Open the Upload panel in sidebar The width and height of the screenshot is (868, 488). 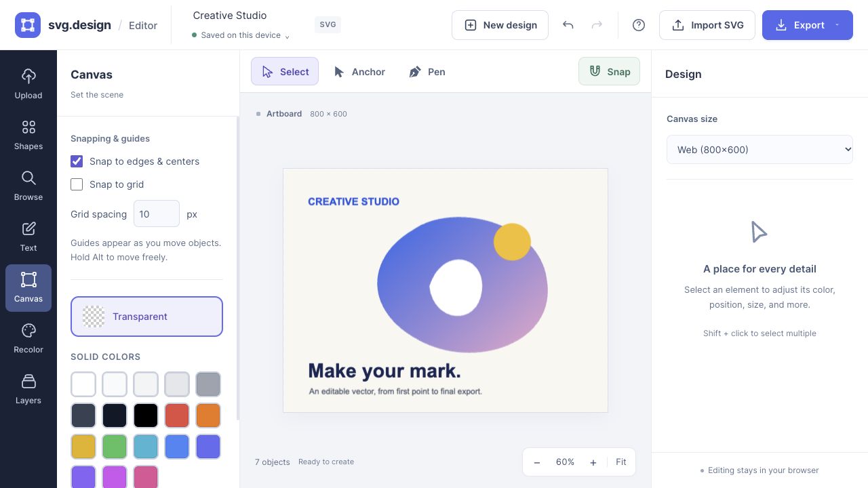(28, 84)
